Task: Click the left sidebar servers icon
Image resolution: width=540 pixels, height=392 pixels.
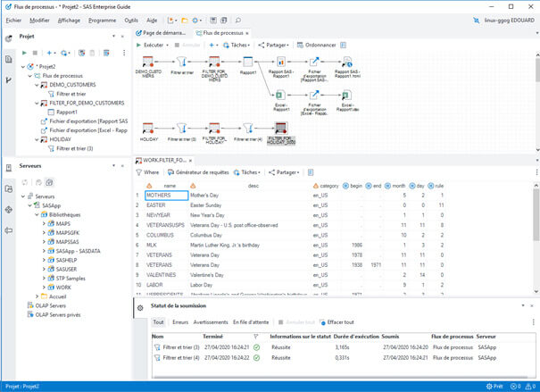Action: [9, 168]
